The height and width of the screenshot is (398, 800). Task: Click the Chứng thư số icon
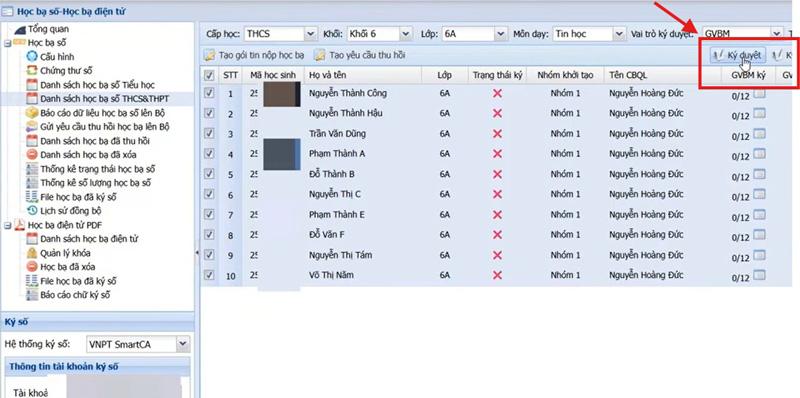pos(32,70)
